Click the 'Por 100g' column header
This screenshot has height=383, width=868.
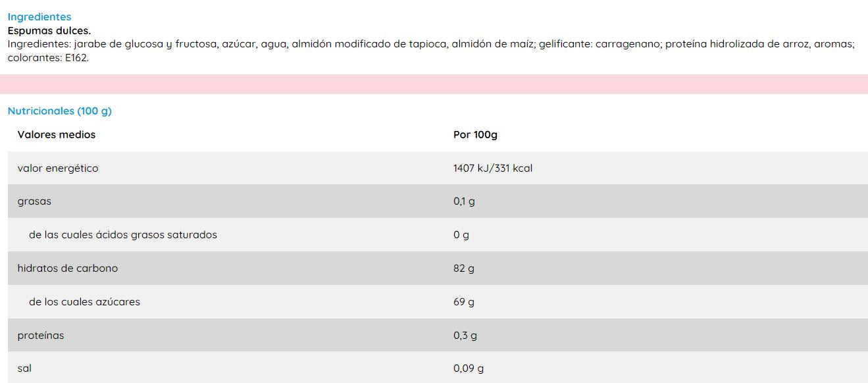coord(475,135)
